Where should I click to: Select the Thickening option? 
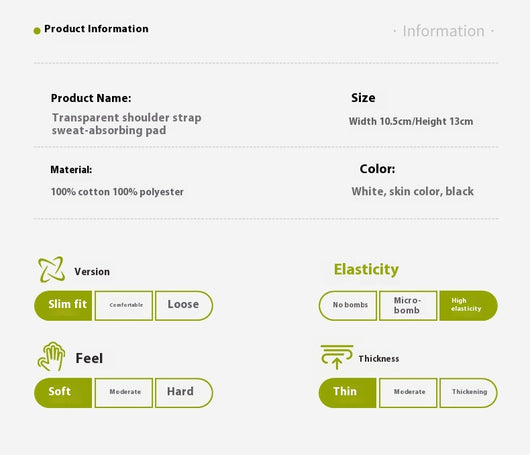pos(468,393)
